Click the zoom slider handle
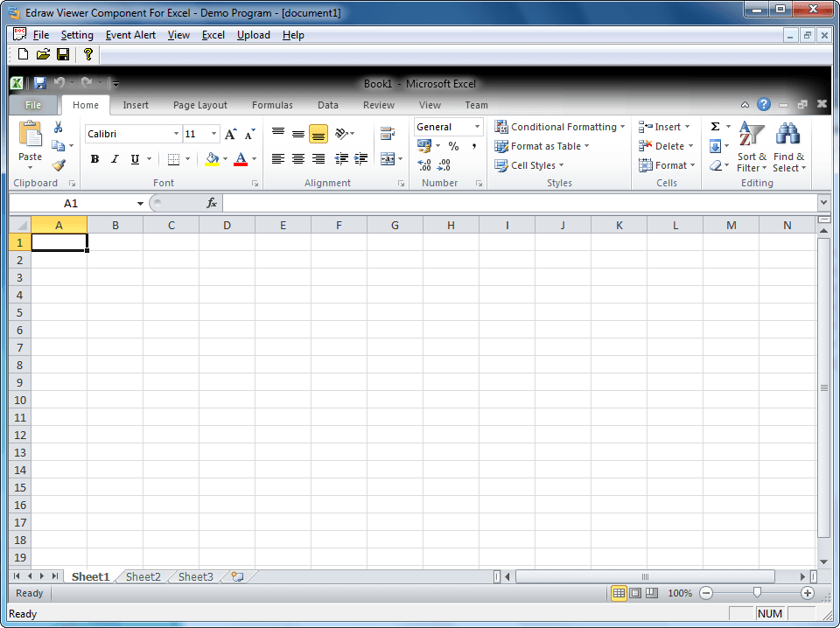This screenshot has height=628, width=840. (x=757, y=592)
